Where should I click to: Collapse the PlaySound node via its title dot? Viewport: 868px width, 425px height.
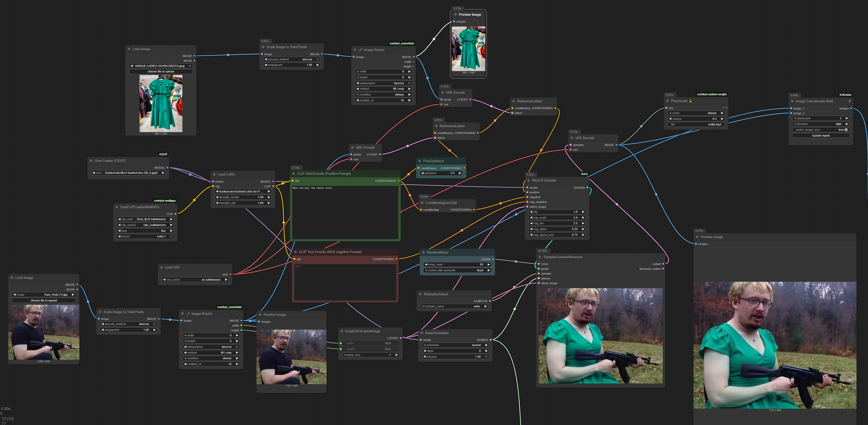click(x=668, y=101)
